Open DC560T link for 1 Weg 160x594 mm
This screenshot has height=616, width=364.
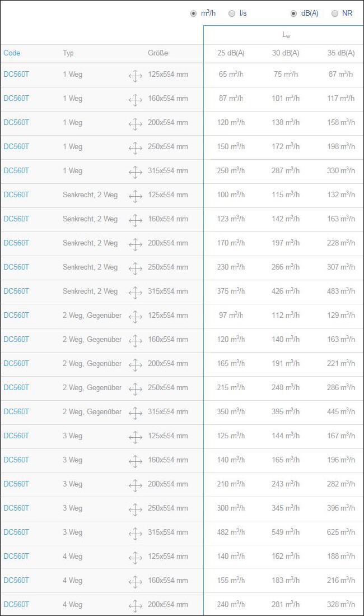pyautogui.click(x=16, y=98)
